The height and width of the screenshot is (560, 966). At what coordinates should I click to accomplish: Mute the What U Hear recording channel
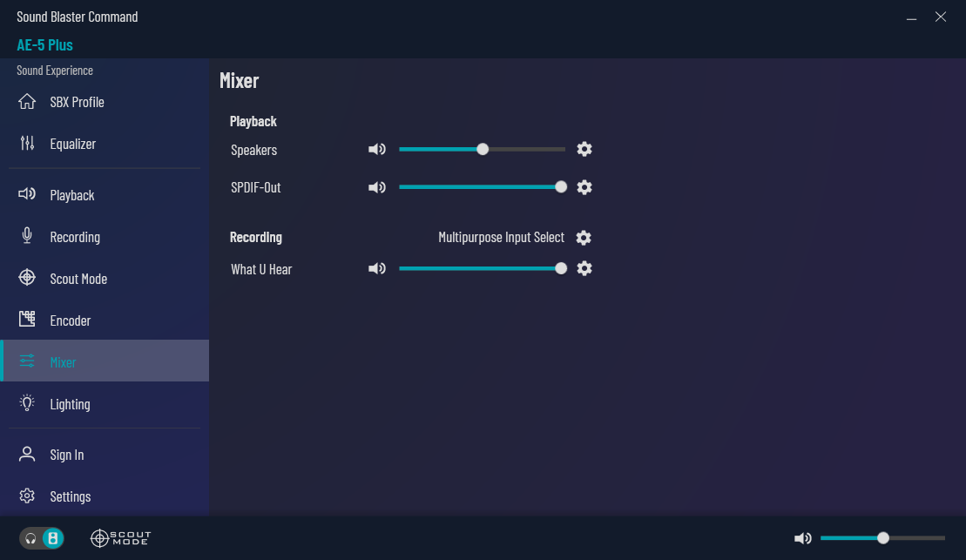coord(377,268)
